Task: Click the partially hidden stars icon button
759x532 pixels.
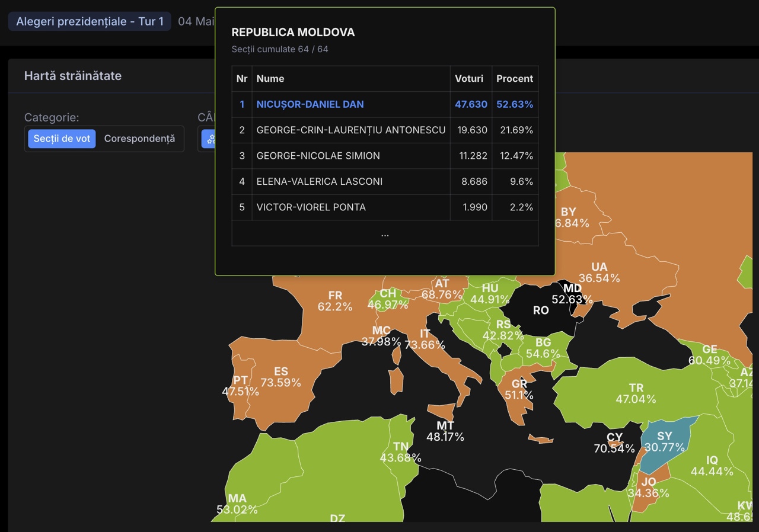Action: pyautogui.click(x=208, y=139)
